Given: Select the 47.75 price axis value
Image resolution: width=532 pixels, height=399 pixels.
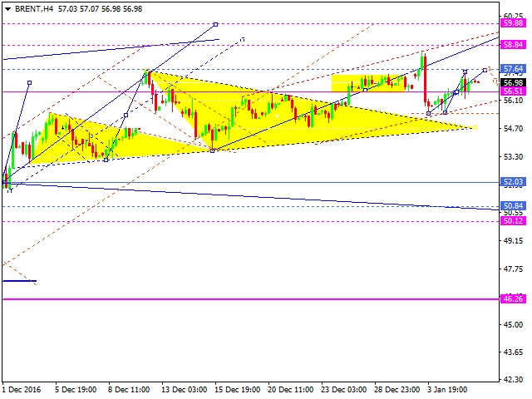Looking at the screenshot, I should [514, 269].
